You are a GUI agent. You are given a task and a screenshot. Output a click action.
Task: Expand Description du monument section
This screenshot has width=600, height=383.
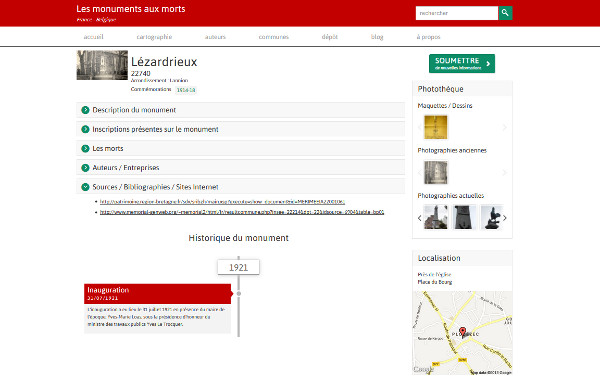click(240, 110)
